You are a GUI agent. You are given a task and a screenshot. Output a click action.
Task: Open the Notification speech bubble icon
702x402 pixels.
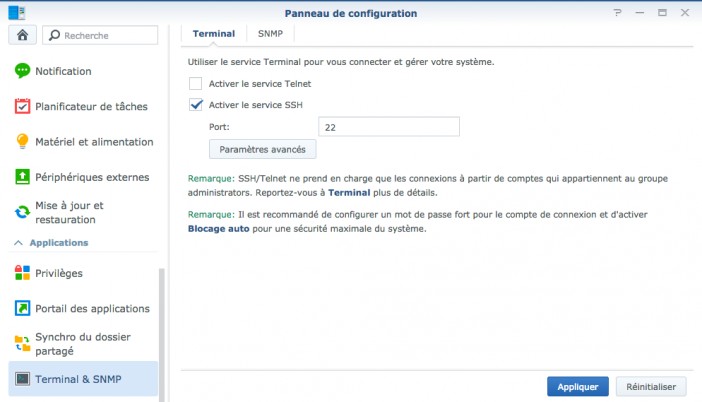point(22,71)
